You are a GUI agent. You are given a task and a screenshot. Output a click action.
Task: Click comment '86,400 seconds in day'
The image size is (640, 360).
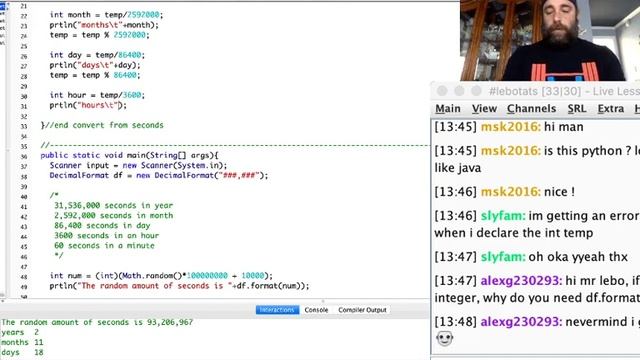(x=102, y=225)
